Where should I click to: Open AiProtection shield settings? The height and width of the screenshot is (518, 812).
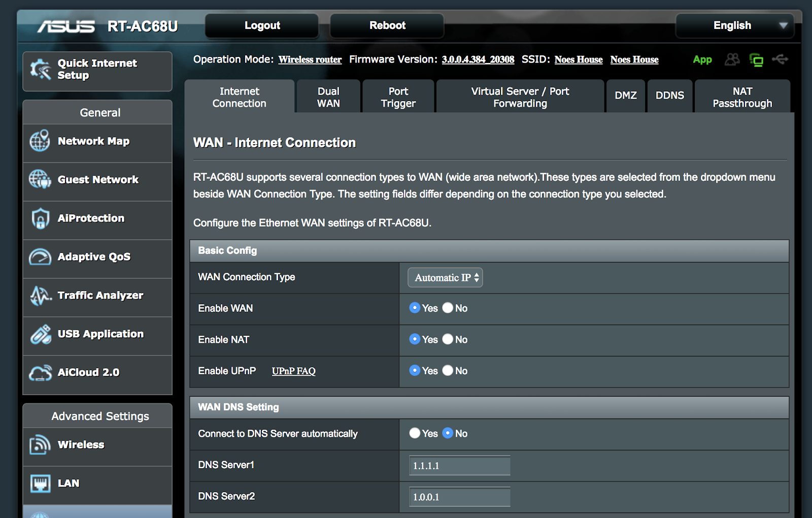pos(41,218)
